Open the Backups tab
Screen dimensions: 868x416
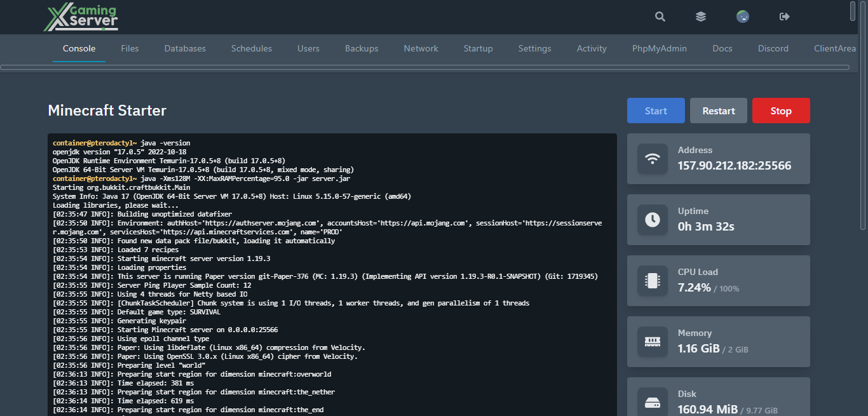tap(362, 48)
